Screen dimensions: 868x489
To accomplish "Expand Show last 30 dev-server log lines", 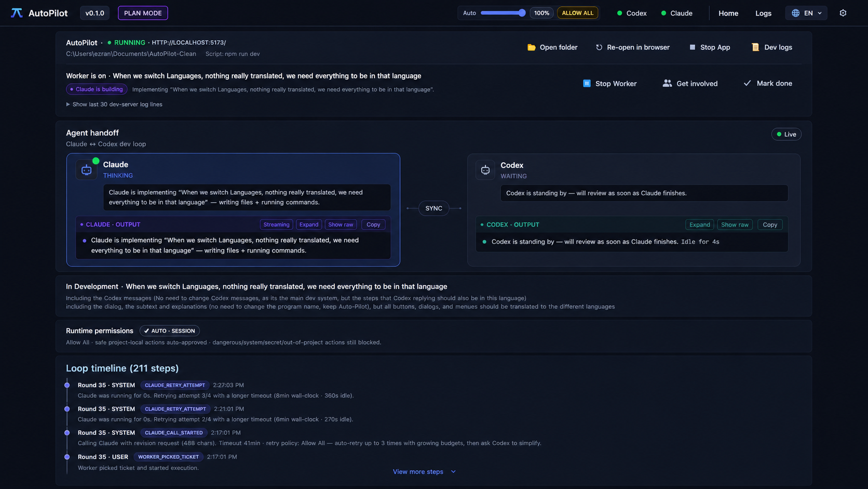I will tap(114, 104).
